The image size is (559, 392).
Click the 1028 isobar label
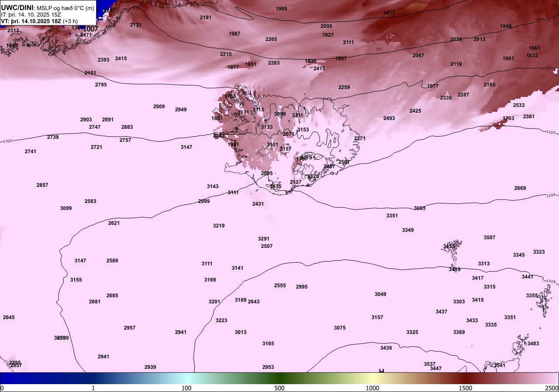[x=552, y=282]
